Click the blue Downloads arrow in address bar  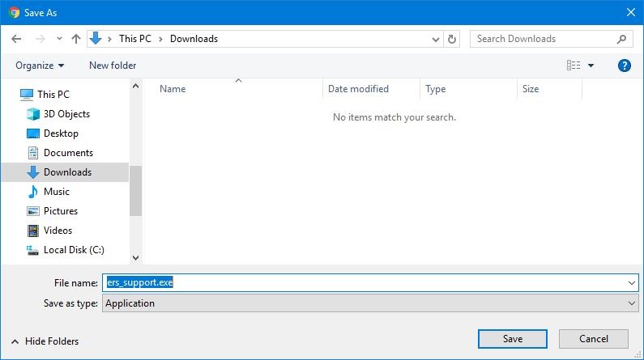[96, 39]
